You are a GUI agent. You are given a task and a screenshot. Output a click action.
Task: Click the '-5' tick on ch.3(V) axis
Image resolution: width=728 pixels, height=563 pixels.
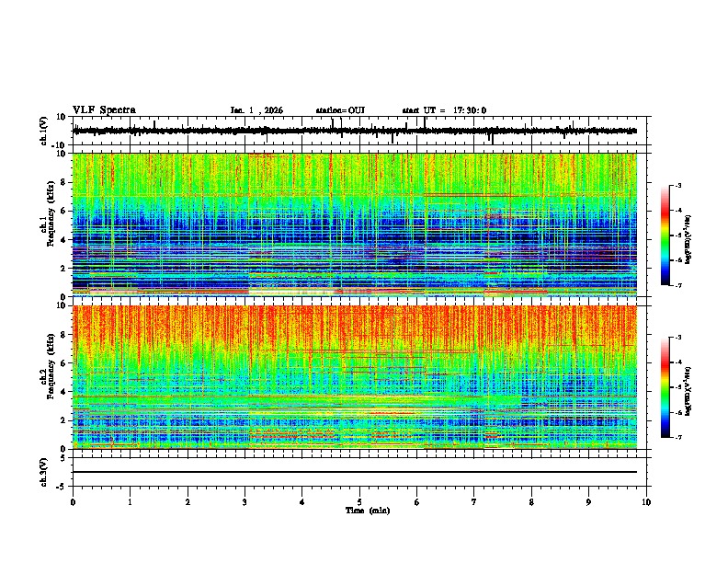62,487
